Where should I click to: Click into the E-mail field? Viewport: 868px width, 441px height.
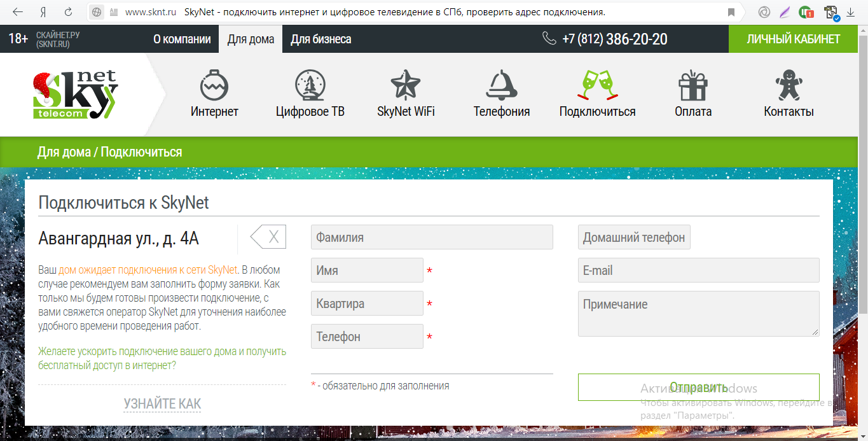pyautogui.click(x=699, y=270)
